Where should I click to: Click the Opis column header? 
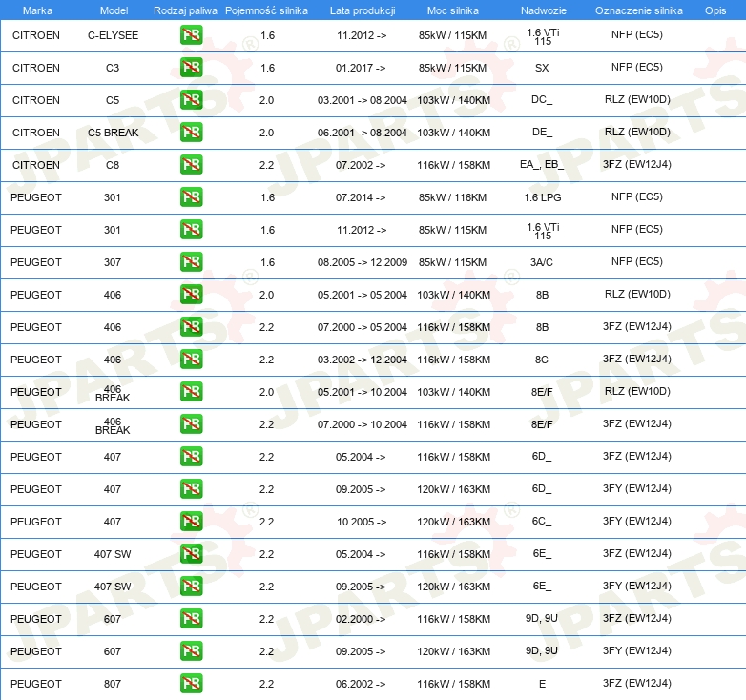tap(715, 10)
